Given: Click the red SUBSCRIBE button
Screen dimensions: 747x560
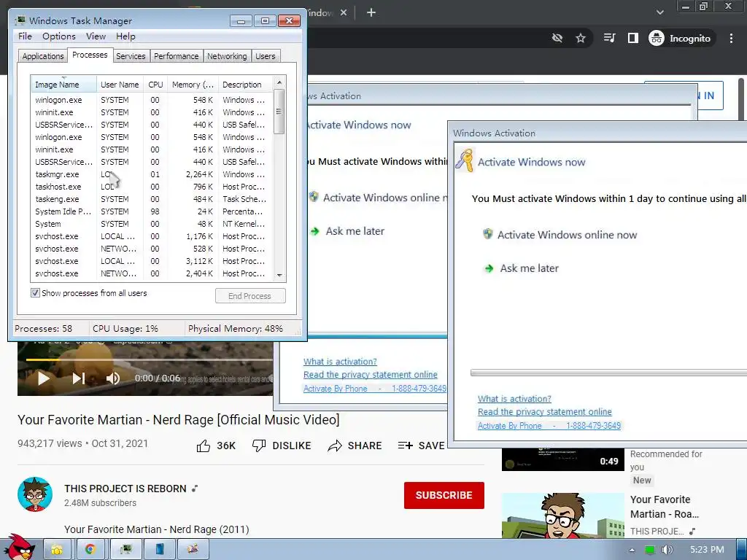Looking at the screenshot, I should 444,495.
